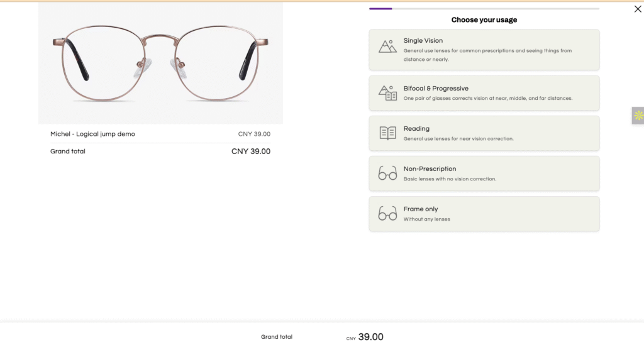Click the Frame only glasses icon
The image size is (644, 347).
387,214
